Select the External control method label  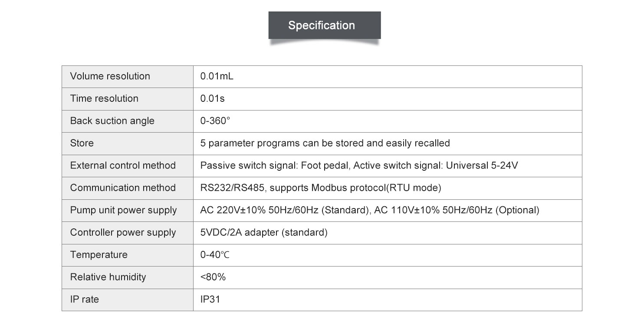pos(123,166)
